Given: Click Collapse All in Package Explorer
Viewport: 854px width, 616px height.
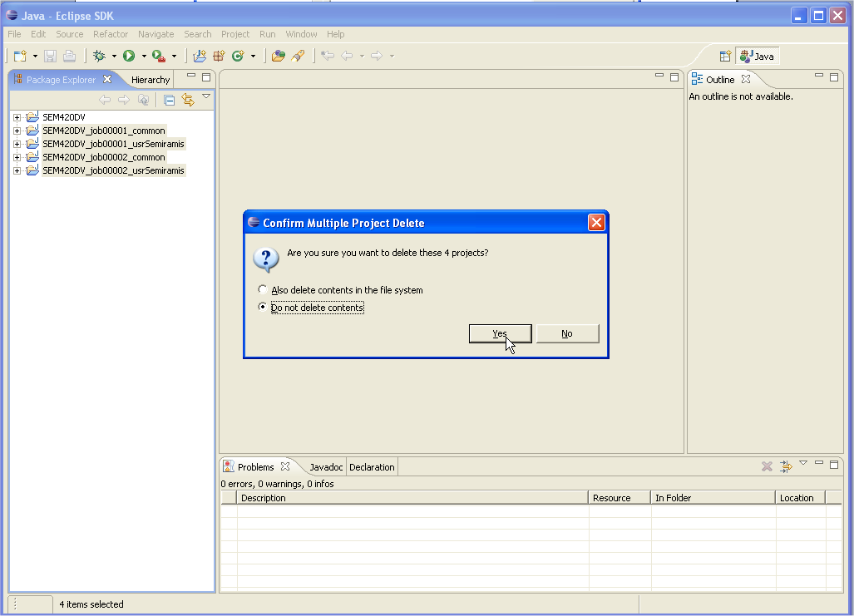Looking at the screenshot, I should (169, 100).
